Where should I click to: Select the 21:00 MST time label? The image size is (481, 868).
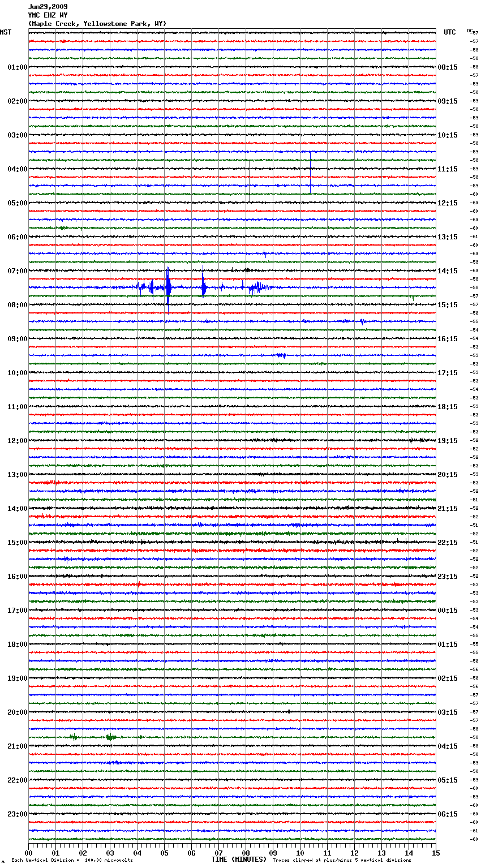coord(18,746)
